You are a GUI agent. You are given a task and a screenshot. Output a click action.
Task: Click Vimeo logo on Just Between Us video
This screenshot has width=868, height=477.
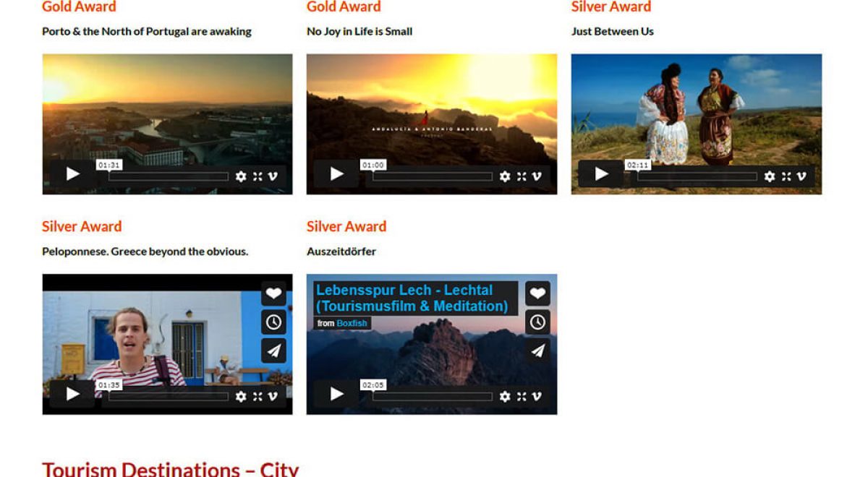[x=801, y=176]
